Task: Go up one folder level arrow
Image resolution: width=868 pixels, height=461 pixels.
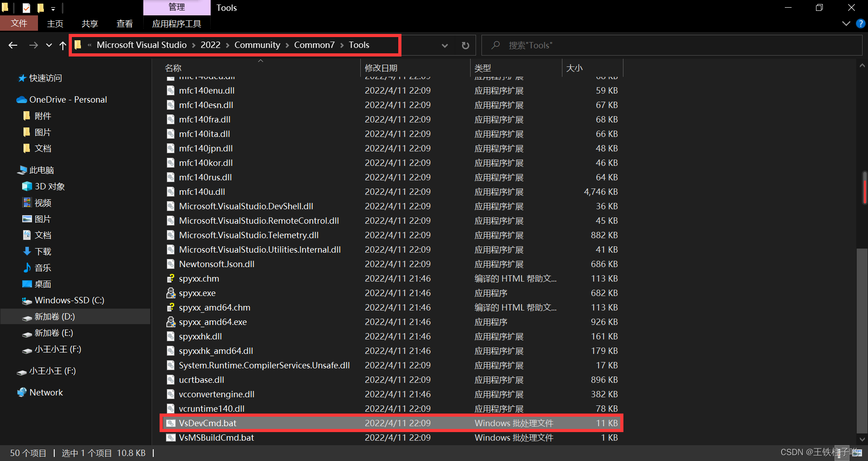Action: pos(63,45)
